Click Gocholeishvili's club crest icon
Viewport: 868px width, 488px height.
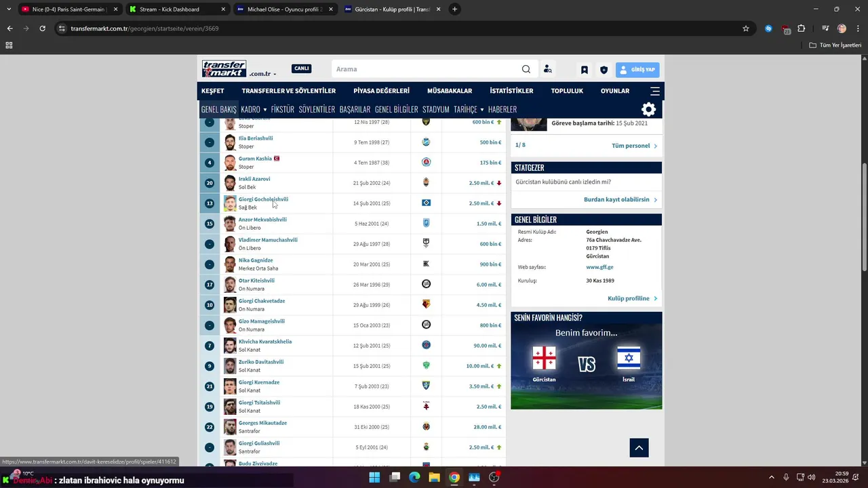tap(426, 203)
